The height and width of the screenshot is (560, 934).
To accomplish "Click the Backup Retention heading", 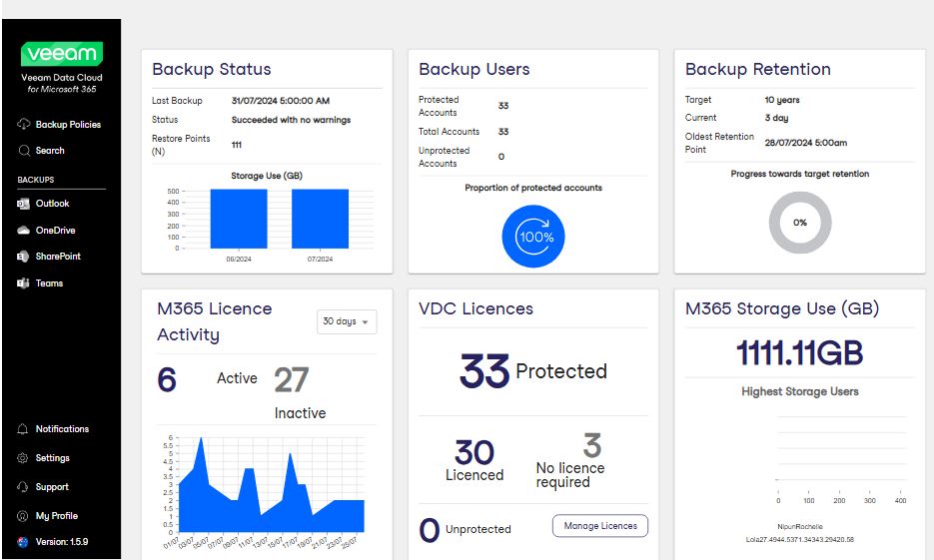I will (x=757, y=69).
